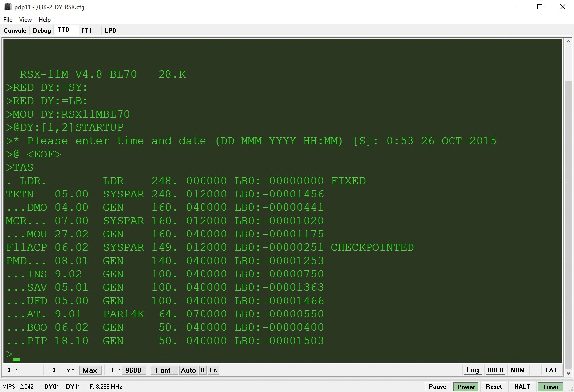Toggle the Power button
This screenshot has height=392, width=574.
coord(466,387)
